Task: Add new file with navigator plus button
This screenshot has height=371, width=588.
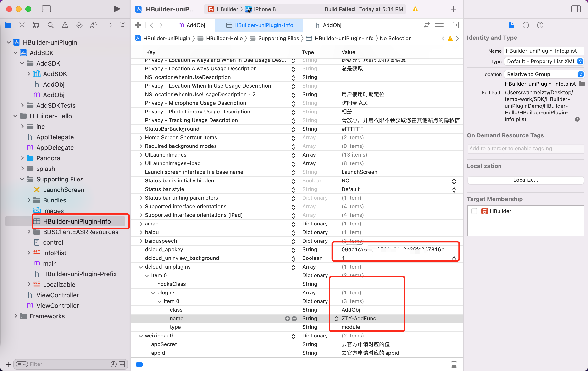Action: coord(8,364)
